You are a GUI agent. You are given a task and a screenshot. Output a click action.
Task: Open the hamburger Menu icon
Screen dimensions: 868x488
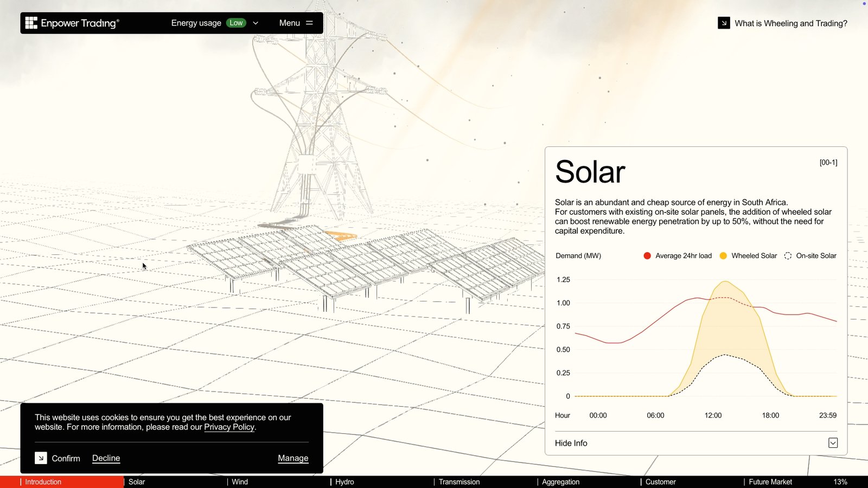pos(309,23)
